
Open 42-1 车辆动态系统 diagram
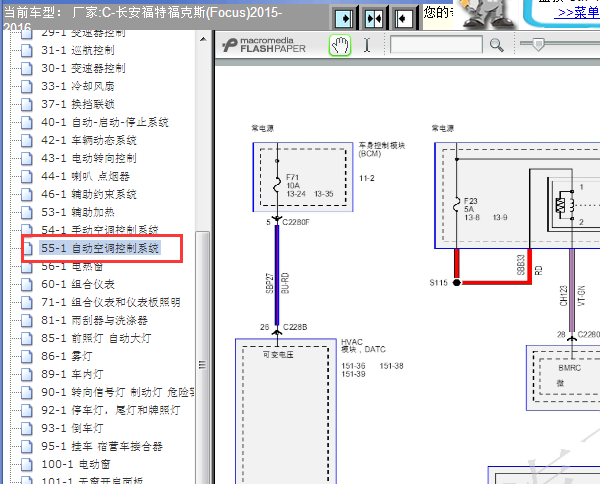click(89, 140)
